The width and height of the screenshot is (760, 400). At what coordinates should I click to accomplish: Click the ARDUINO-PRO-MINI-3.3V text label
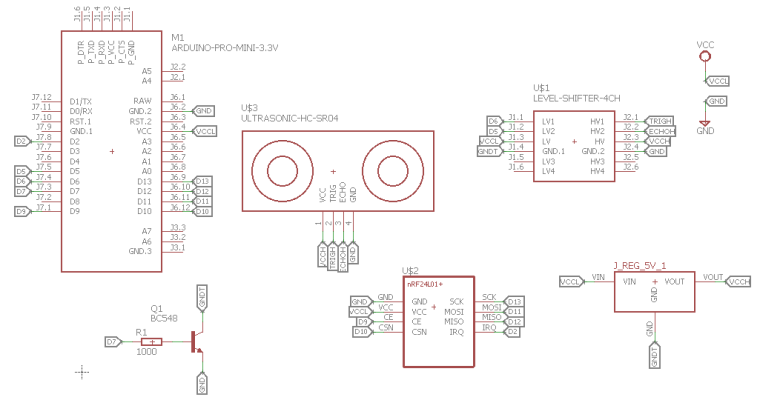pos(225,48)
